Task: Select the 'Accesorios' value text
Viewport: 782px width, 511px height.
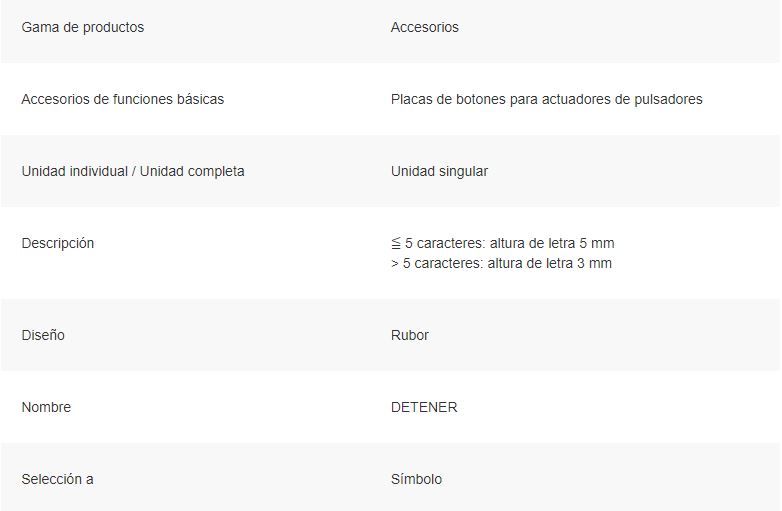Action: tap(424, 27)
